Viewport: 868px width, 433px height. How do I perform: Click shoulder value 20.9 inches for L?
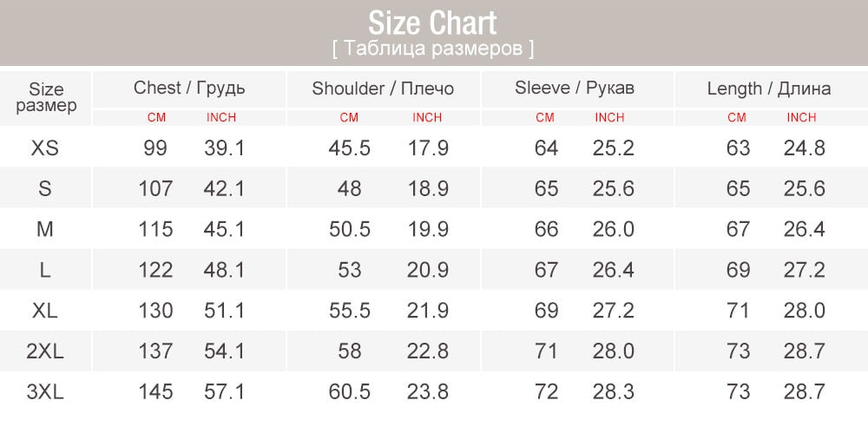428,271
